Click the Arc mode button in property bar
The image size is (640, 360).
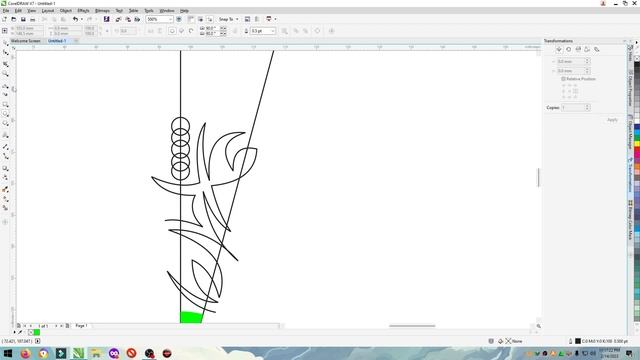pyautogui.click(x=191, y=31)
